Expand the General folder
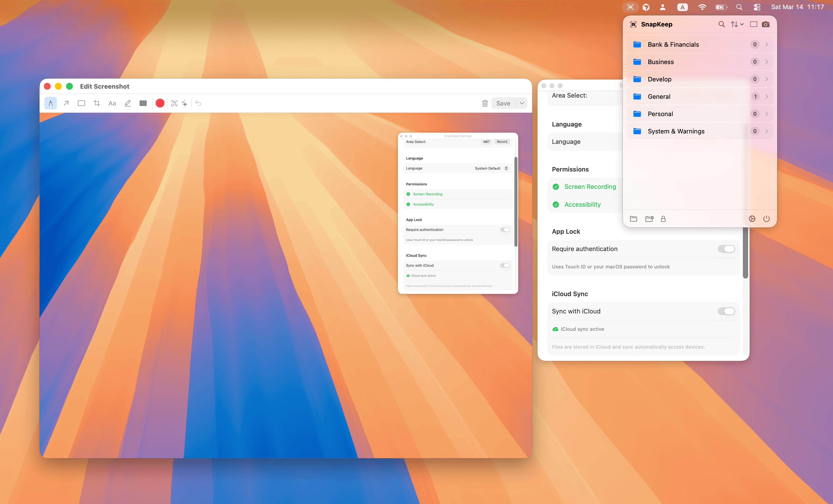 (x=767, y=96)
